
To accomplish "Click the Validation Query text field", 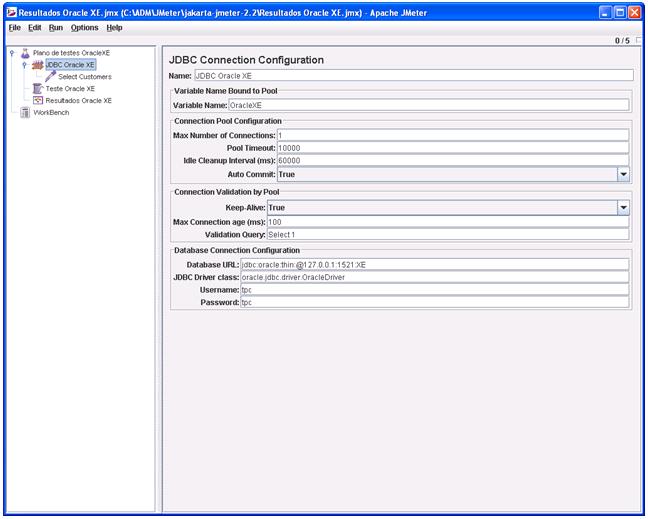I will pos(447,234).
